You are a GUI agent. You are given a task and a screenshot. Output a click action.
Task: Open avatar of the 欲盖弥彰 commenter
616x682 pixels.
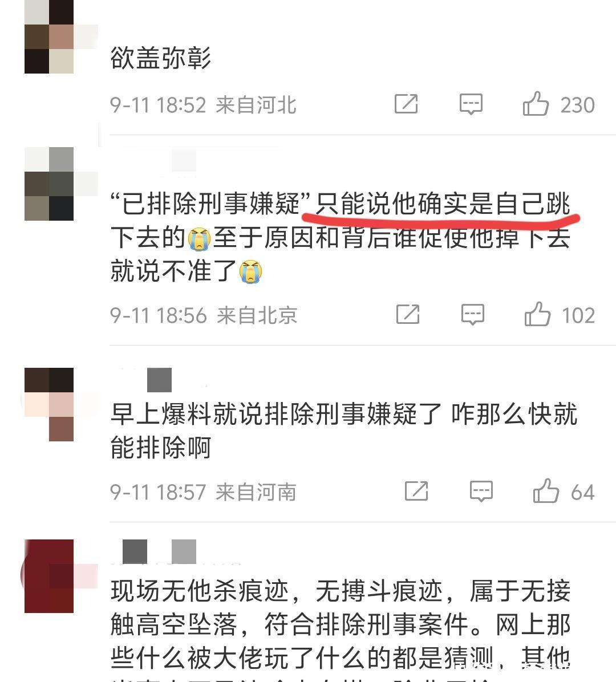pos(48,36)
